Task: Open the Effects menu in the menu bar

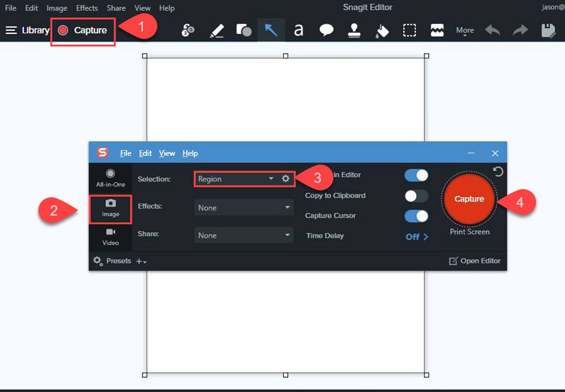Action: click(x=87, y=8)
